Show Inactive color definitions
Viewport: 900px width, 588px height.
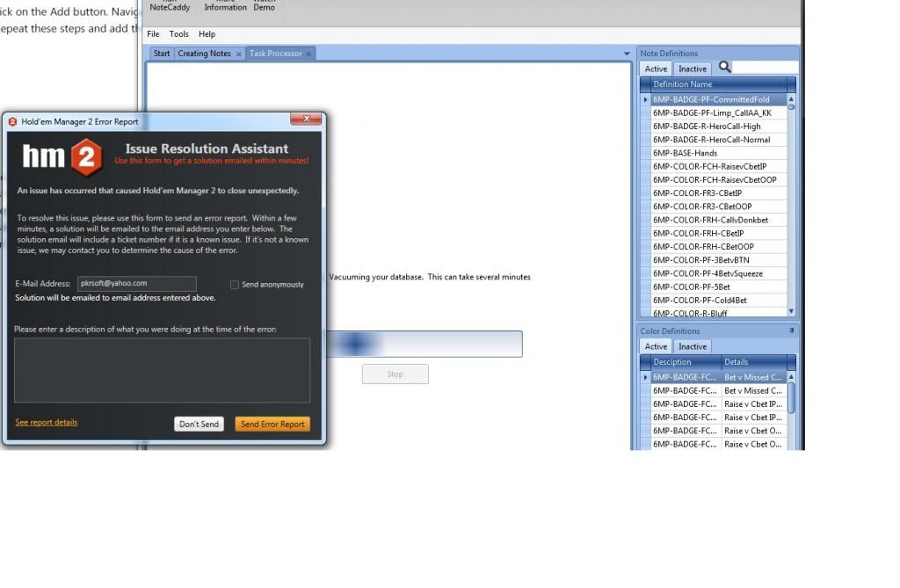pos(693,347)
